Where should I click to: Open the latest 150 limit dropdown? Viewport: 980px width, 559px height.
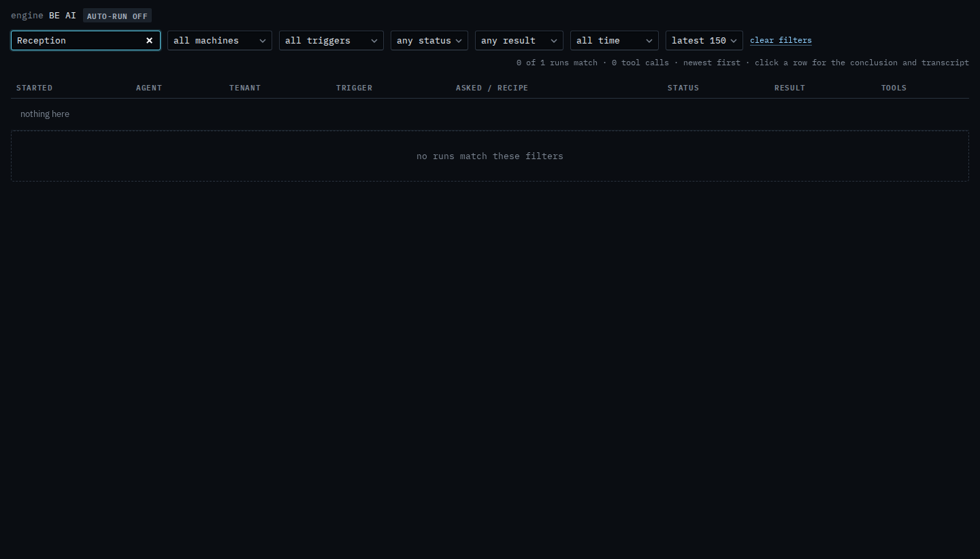[x=704, y=41]
